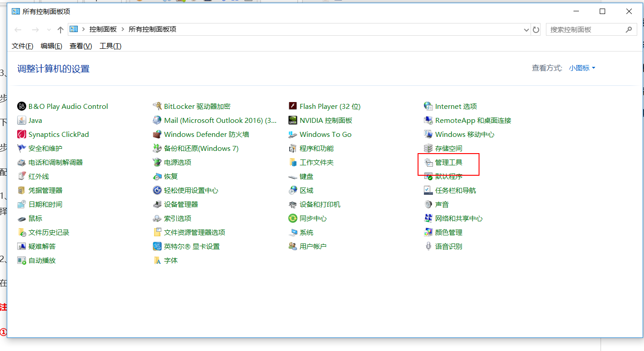Viewport: 644px width, 351px height.
Task: Open the Windows 移动中心 link
Action: pos(465,135)
